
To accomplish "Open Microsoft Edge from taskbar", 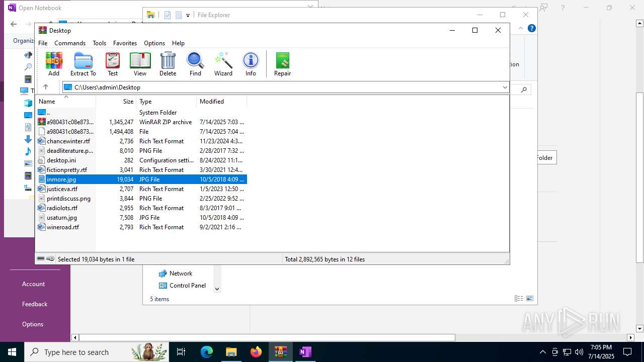I will click(x=207, y=352).
